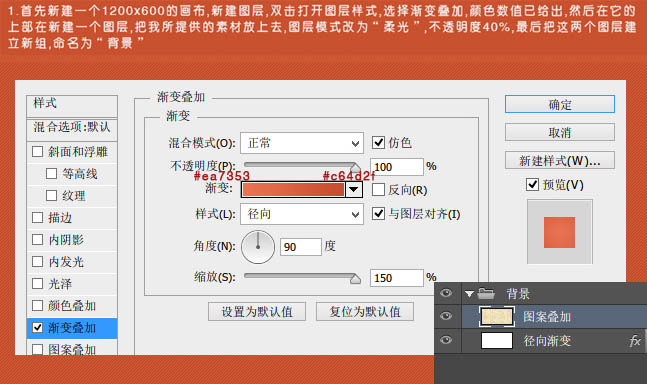Enable the 光泽 checkbox
The height and width of the screenshot is (384, 647).
(x=38, y=284)
